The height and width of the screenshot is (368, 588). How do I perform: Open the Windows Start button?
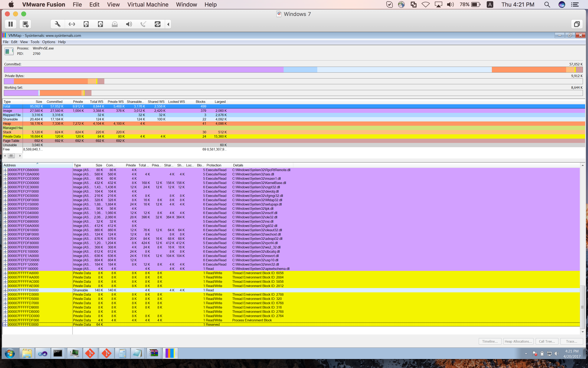(10, 353)
